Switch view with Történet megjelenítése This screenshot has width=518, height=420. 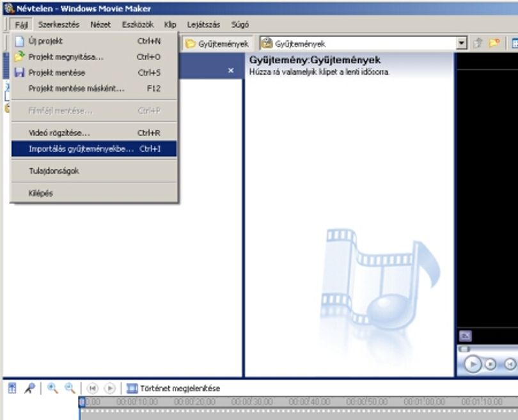click(x=173, y=388)
